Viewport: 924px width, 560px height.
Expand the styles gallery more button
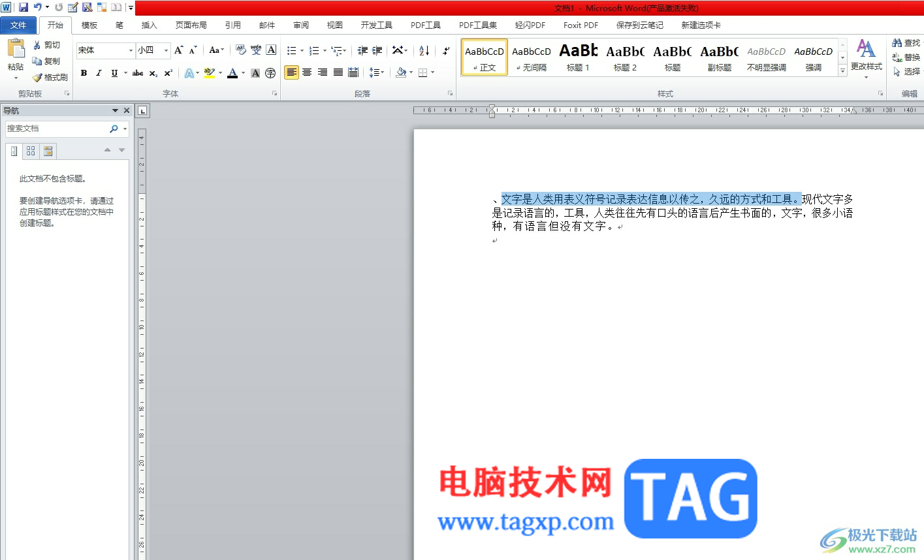842,70
